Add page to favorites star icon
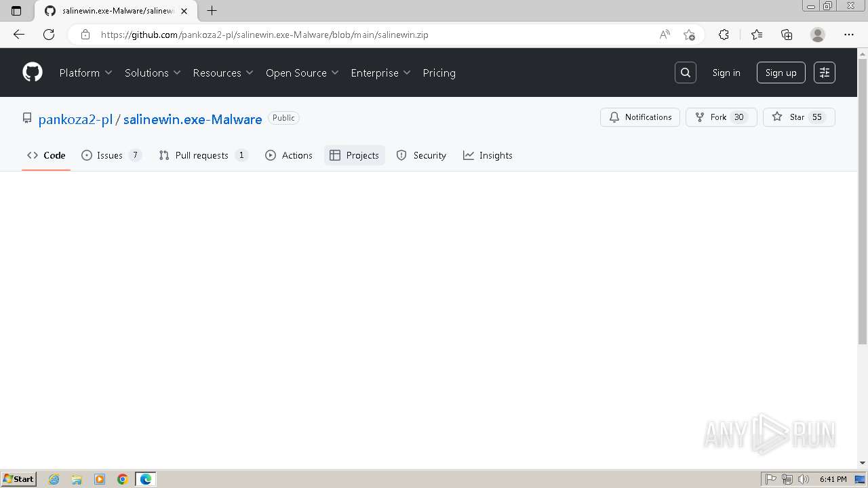This screenshot has height=488, width=868. coord(689,35)
